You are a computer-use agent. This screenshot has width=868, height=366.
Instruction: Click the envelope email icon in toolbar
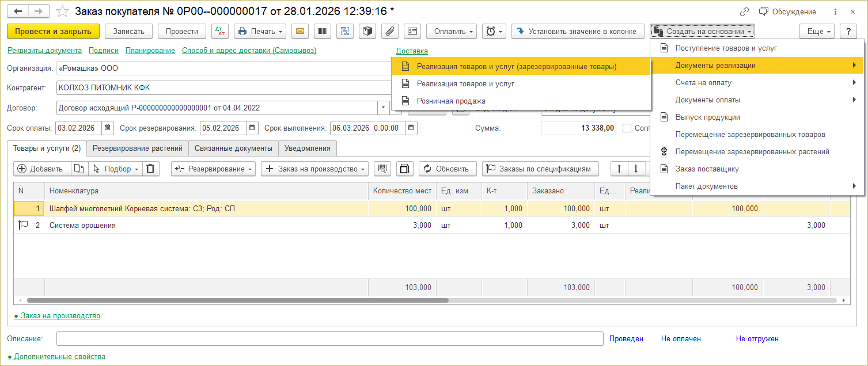[300, 31]
